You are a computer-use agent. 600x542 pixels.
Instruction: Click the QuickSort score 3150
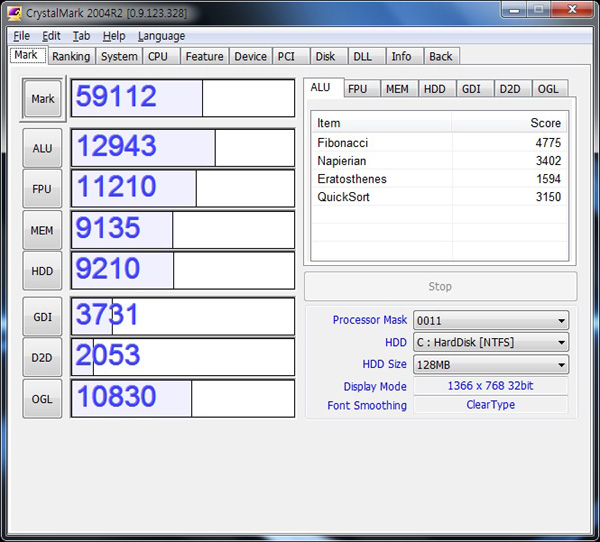point(548,197)
